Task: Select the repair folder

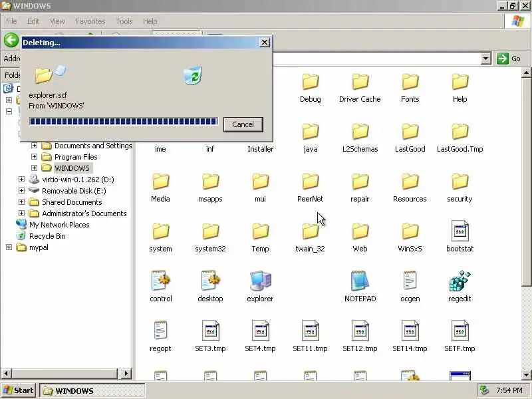Action: click(x=360, y=188)
